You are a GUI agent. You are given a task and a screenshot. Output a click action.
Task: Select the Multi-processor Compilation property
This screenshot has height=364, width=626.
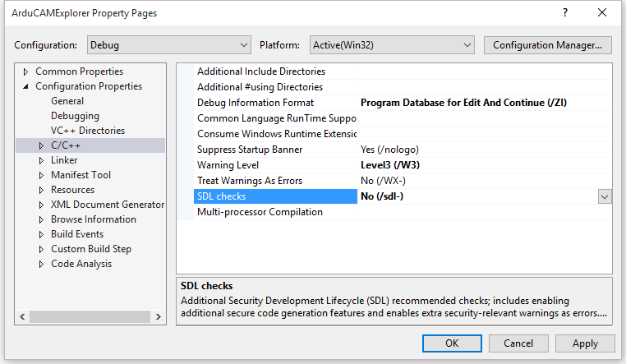coord(275,212)
